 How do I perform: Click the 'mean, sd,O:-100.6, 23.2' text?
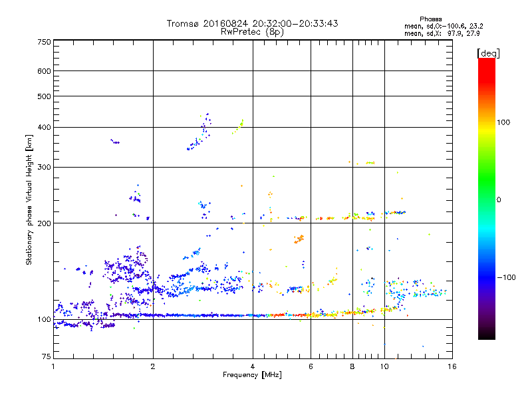click(x=444, y=26)
